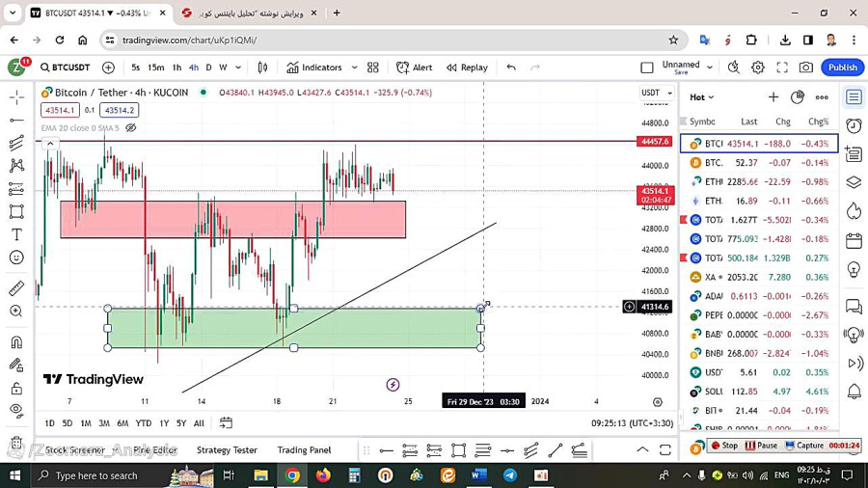Select the ETH 2285.66 watchlist row
Screen dimensions: 868x488
pyautogui.click(x=759, y=181)
